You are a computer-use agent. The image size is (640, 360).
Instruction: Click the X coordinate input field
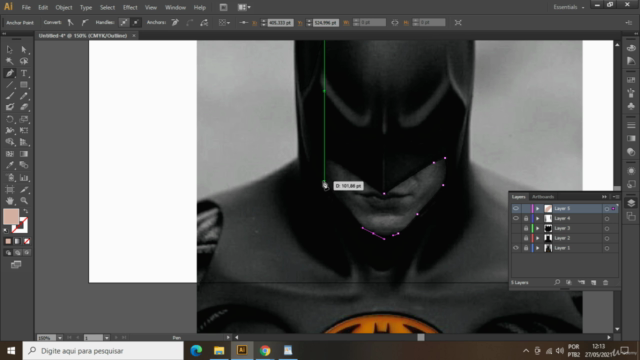tap(280, 23)
